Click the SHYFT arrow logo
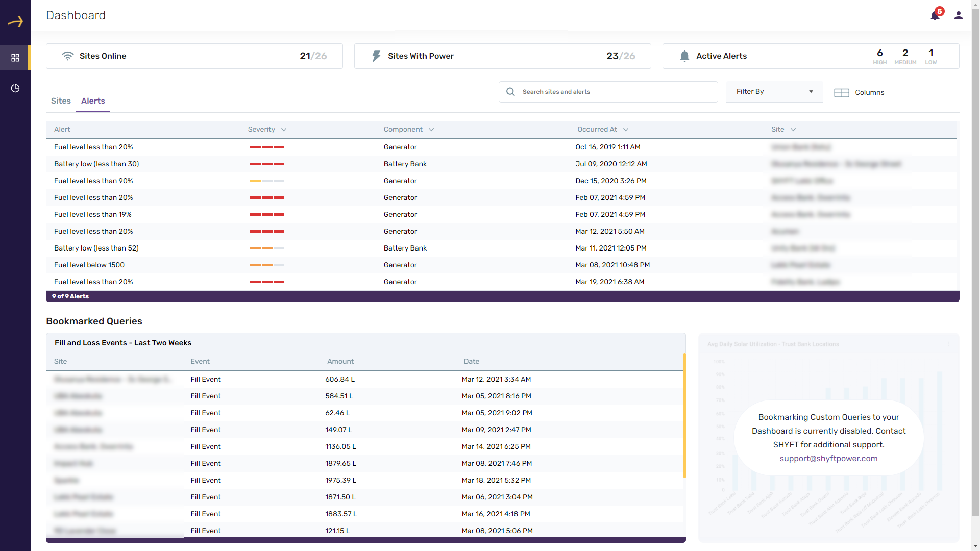The image size is (980, 551). (x=15, y=21)
